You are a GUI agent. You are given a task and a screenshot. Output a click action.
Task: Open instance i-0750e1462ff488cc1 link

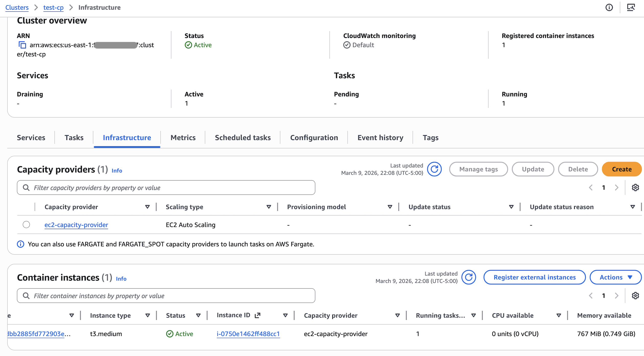(x=248, y=334)
